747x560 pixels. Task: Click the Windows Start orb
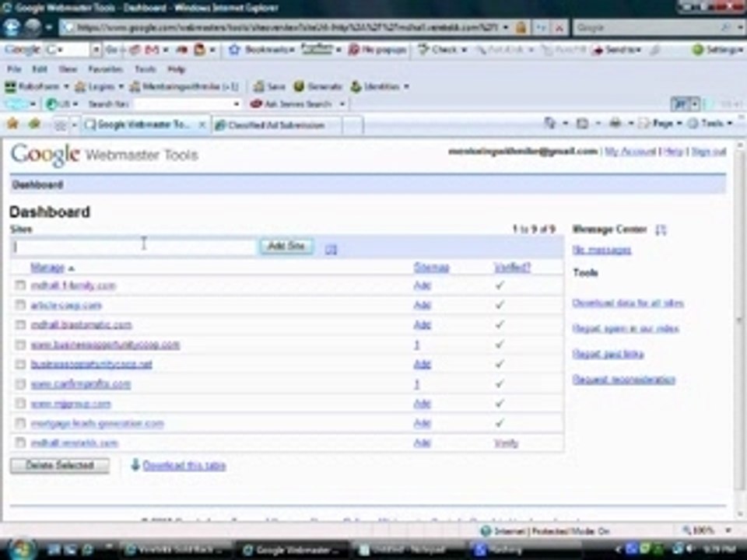point(21,549)
